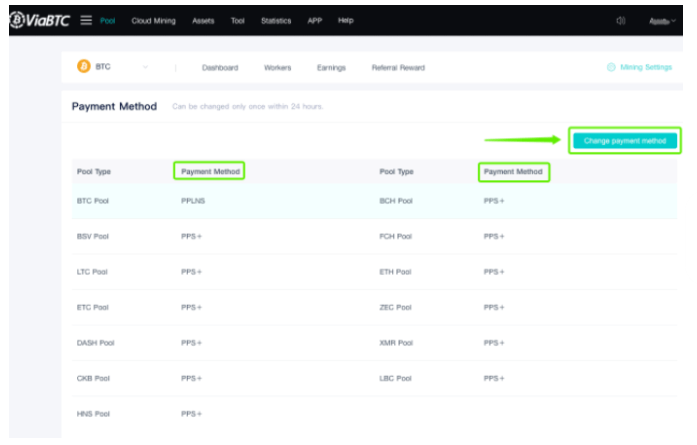Click PPS+ next to LBC Pool

coord(494,379)
